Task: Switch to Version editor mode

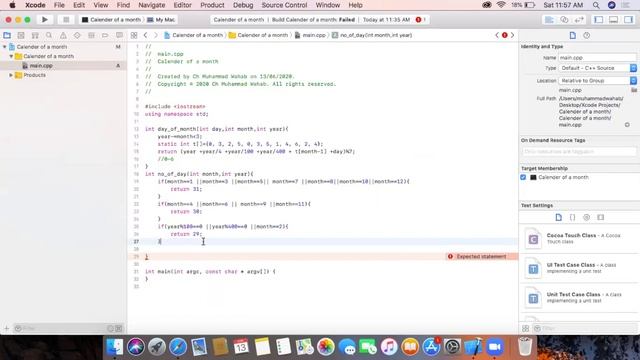Action: [579, 20]
